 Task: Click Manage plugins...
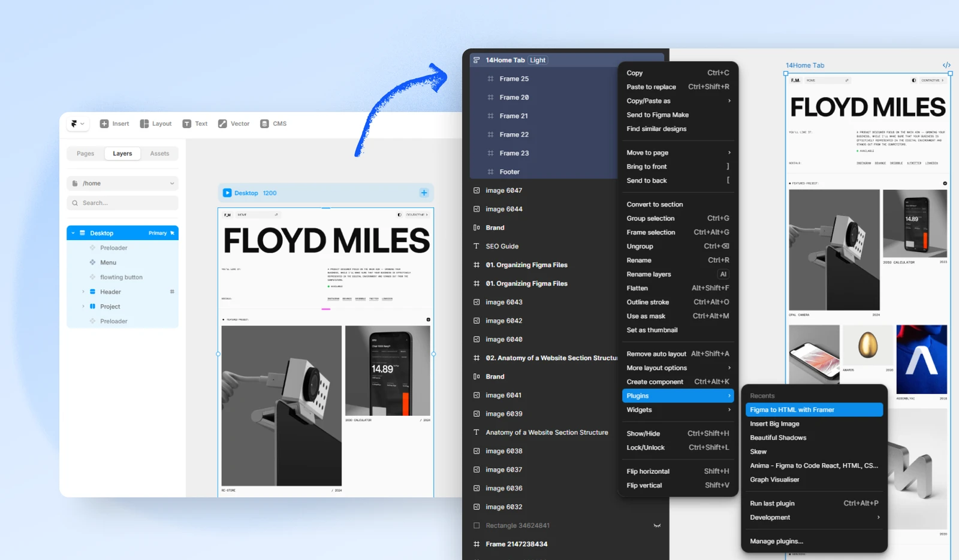point(814,541)
